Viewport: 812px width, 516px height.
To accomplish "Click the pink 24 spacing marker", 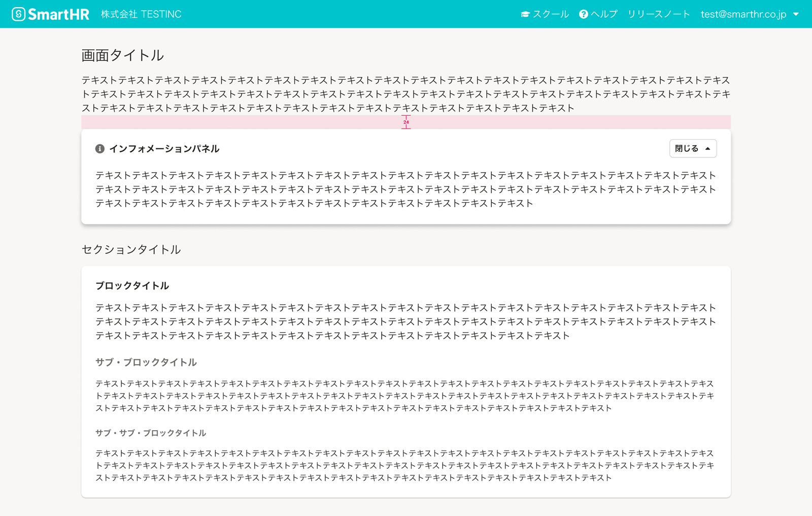I will 406,122.
